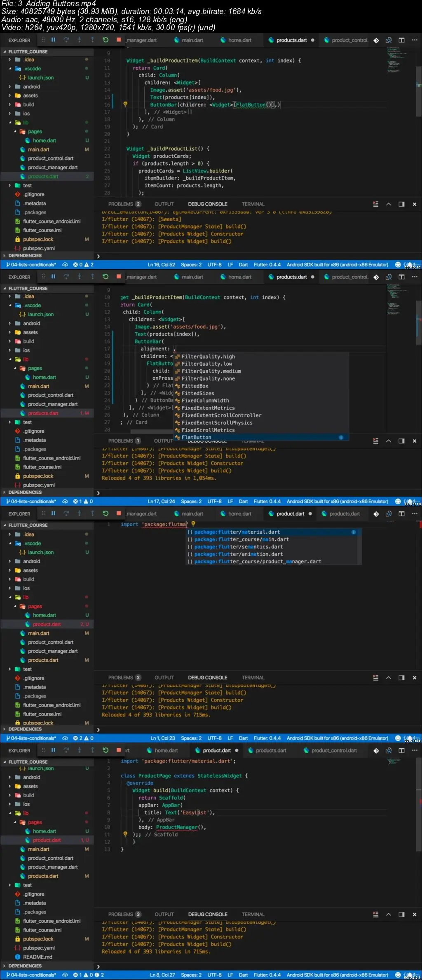The width and height of the screenshot is (422, 980).
Task: Click Flutter: 0.4.4 in the bottom frame's status bar
Action: pos(267,975)
